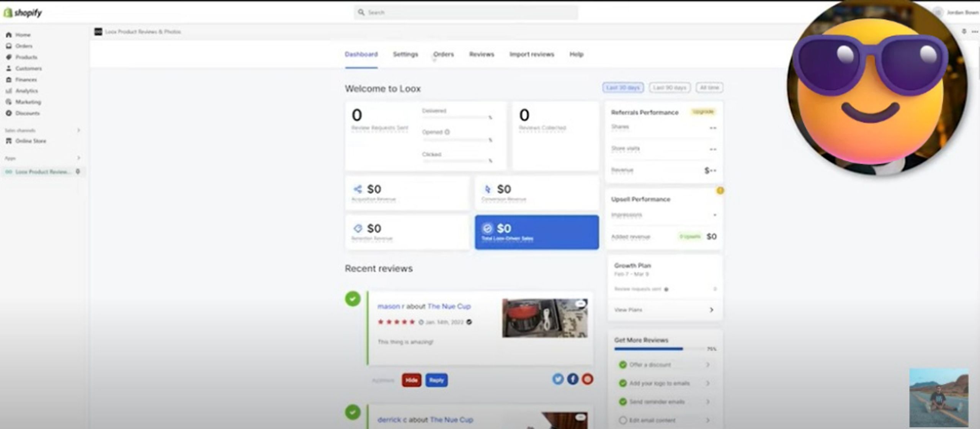Screen dimensions: 980x429
Task: Switch to the Loox Orders tab
Action: click(443, 54)
